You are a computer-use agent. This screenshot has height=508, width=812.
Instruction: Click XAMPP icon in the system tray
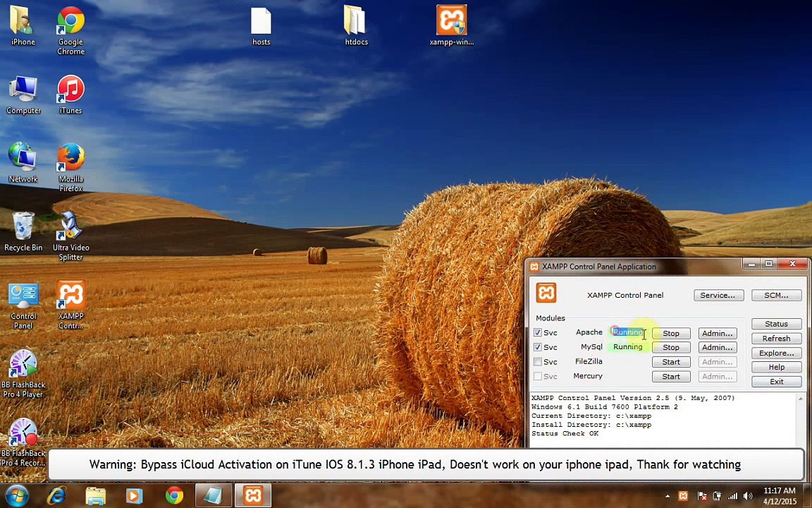(x=683, y=496)
